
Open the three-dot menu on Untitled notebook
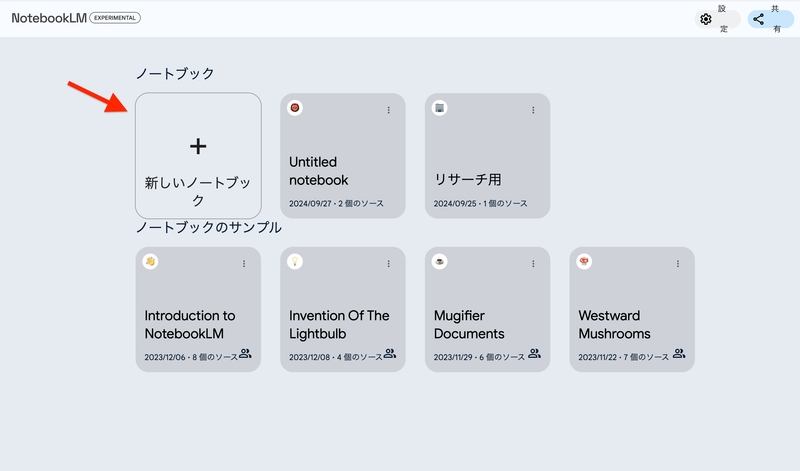coord(389,110)
